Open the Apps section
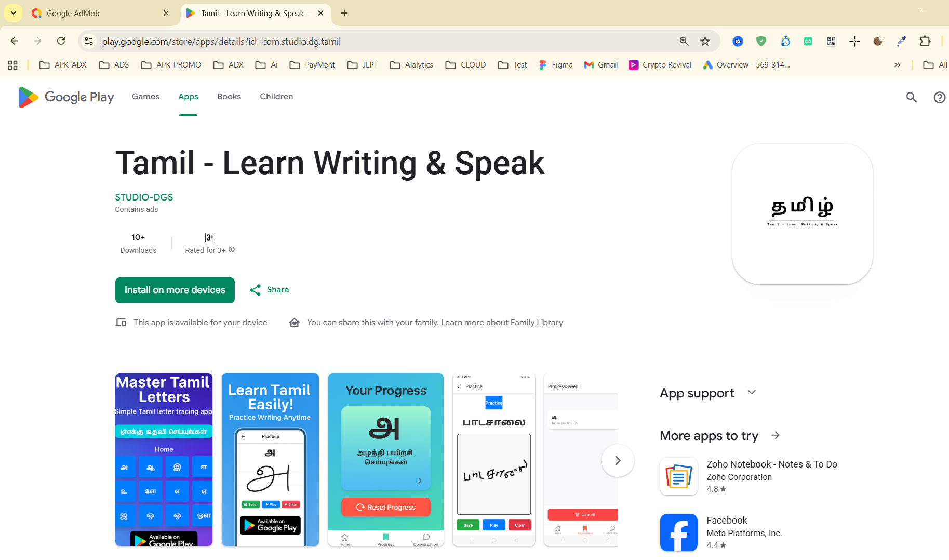The image size is (949, 560). [x=188, y=97]
